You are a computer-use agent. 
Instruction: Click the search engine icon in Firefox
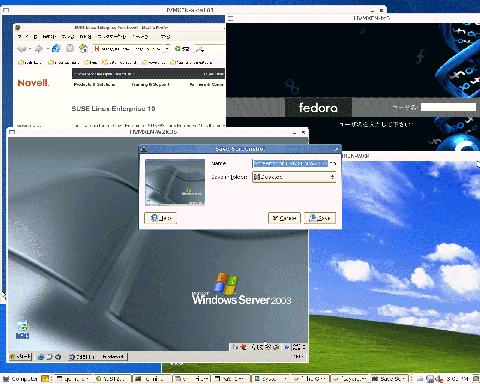[x=200, y=49]
